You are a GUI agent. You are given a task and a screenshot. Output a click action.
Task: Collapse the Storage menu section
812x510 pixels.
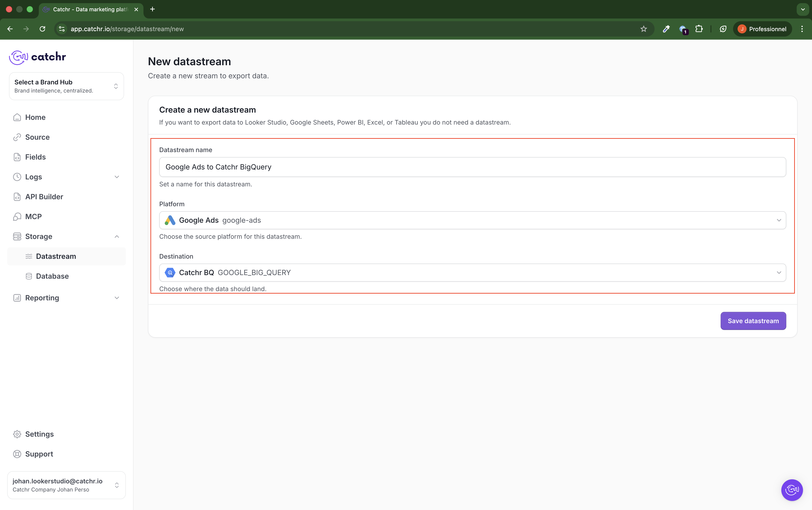pos(66,236)
